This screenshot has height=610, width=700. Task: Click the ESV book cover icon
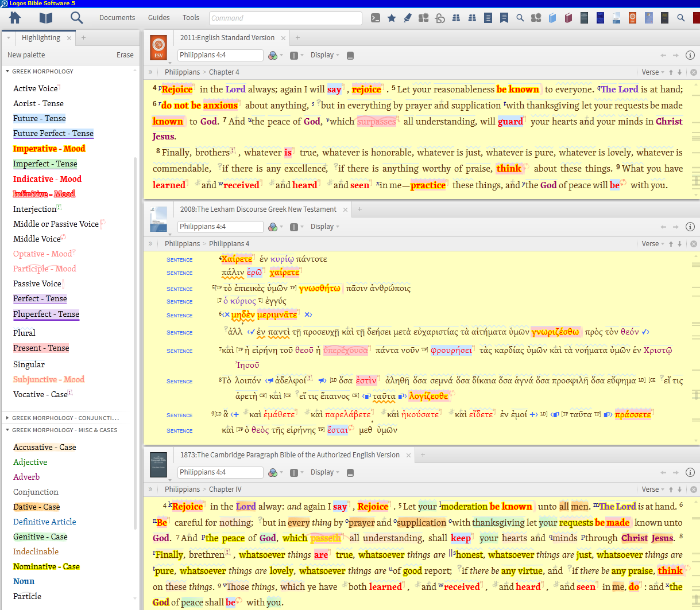click(x=158, y=48)
